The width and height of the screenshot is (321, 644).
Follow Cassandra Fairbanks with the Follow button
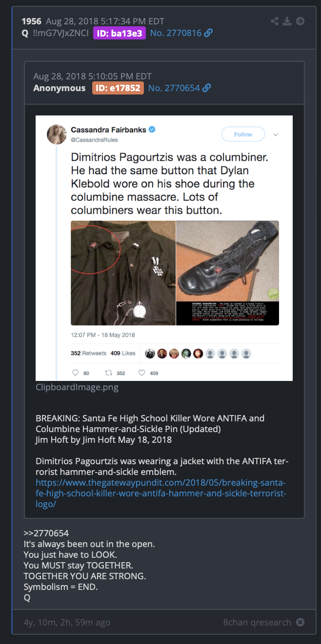click(243, 134)
